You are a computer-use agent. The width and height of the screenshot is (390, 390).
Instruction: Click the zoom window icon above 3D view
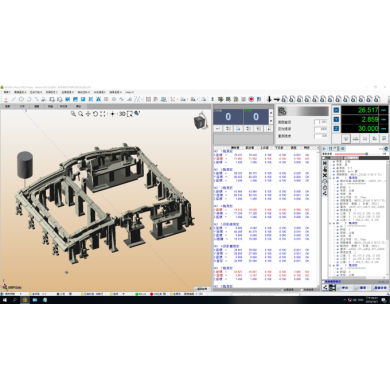point(73,114)
